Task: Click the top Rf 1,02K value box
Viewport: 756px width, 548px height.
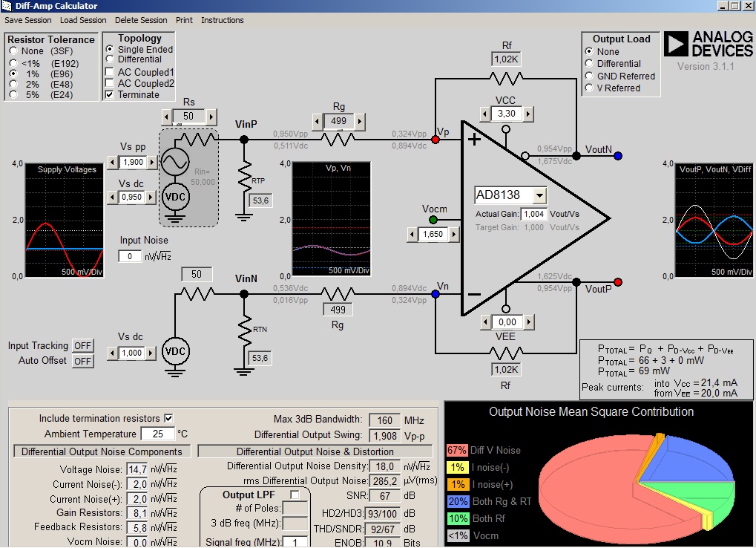Action: 506,59
